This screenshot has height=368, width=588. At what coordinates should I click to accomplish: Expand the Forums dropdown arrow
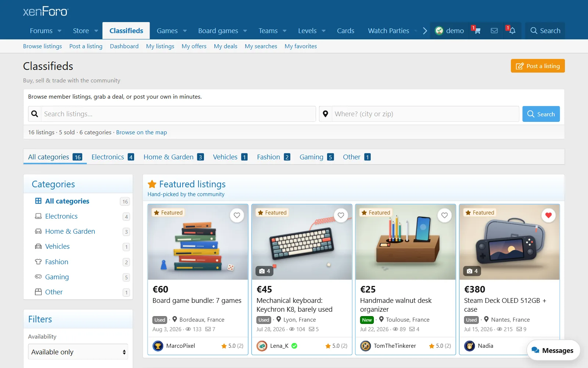(x=60, y=31)
